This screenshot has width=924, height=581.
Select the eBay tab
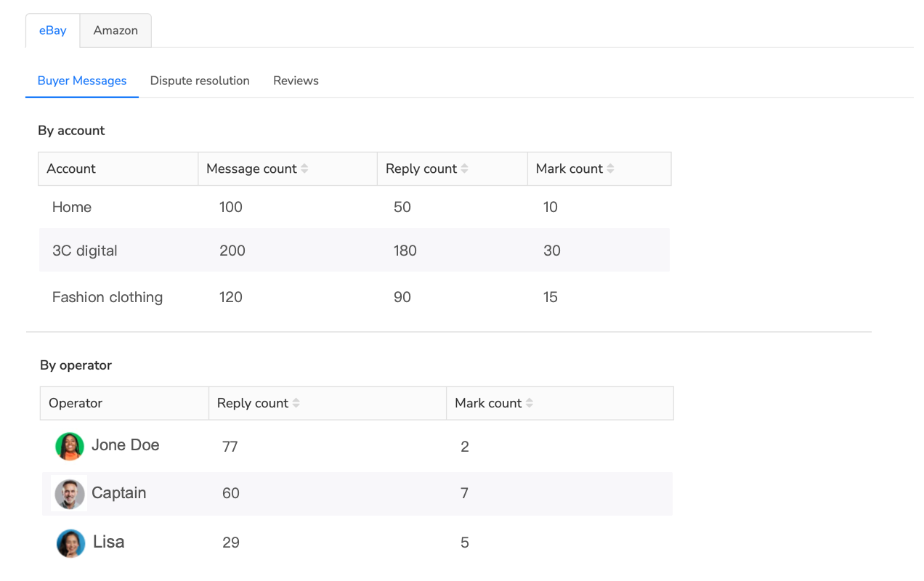pos(52,30)
